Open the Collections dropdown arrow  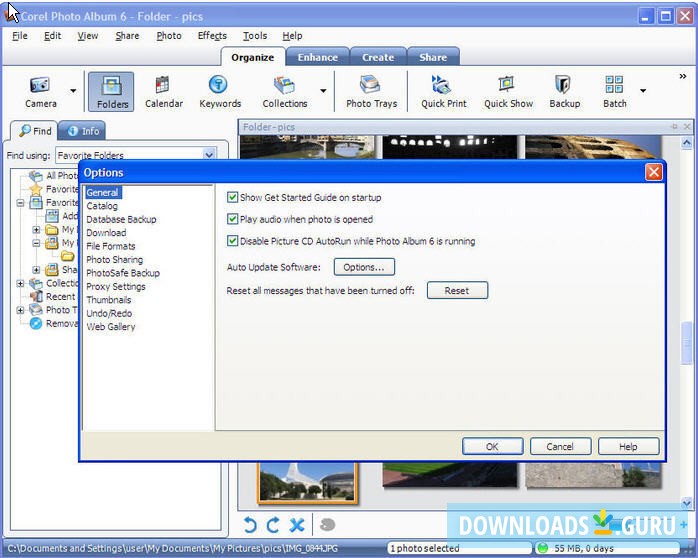point(323,91)
